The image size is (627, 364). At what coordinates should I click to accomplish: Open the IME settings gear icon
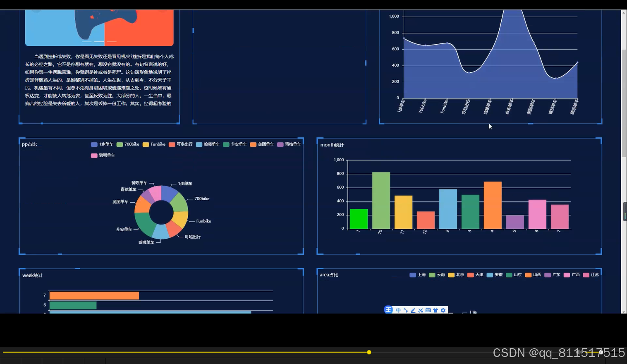point(443,310)
